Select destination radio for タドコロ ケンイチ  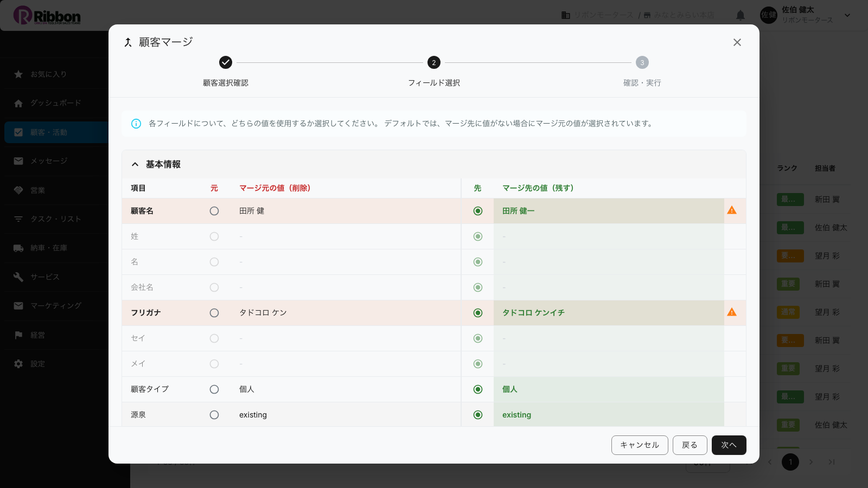(478, 313)
